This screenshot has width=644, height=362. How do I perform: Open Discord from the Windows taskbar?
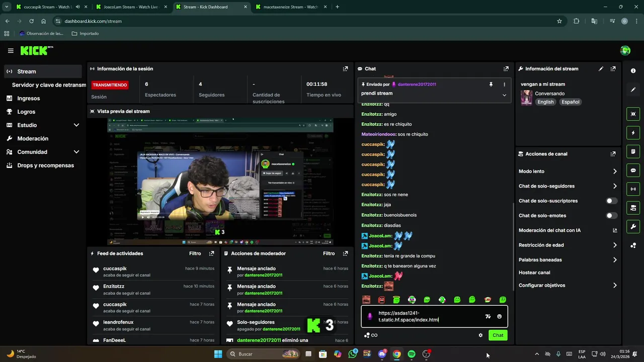pos(382,354)
